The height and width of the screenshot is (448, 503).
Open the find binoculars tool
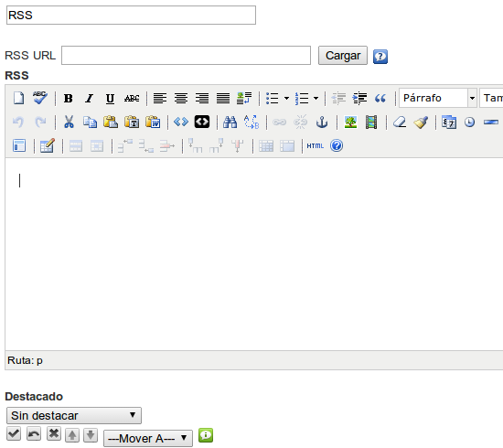(230, 123)
